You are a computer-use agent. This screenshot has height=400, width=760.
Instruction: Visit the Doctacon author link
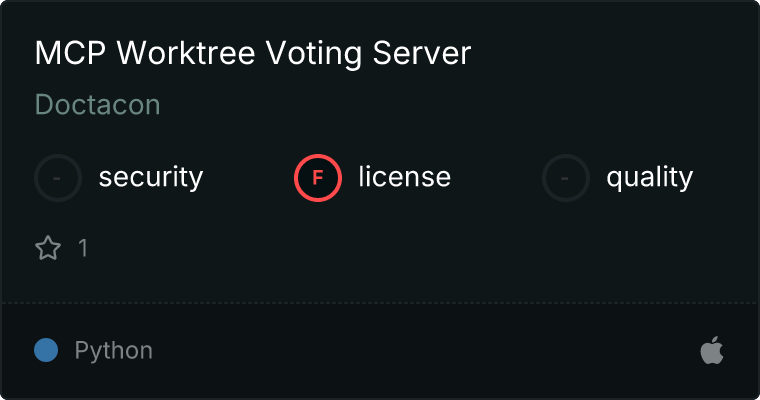(x=97, y=105)
